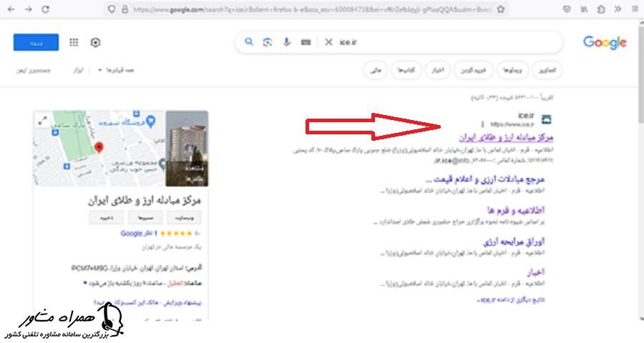
Task: Open the news sitelink
Action: click(535, 272)
